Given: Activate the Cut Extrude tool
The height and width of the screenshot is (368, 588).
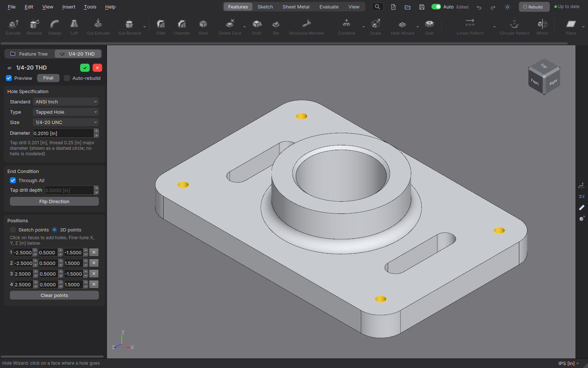Looking at the screenshot, I should click(x=98, y=27).
